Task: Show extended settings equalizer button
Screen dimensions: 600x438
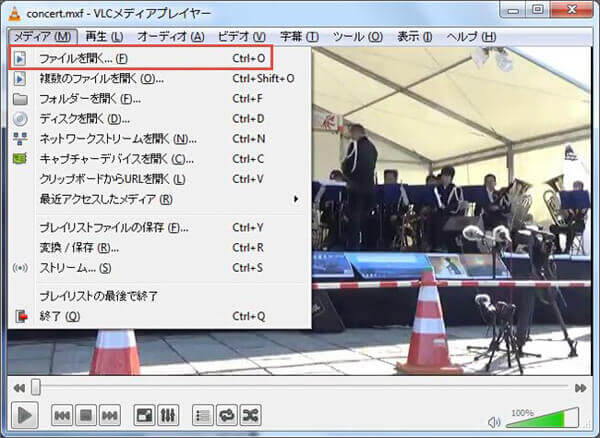Action: coord(168,415)
